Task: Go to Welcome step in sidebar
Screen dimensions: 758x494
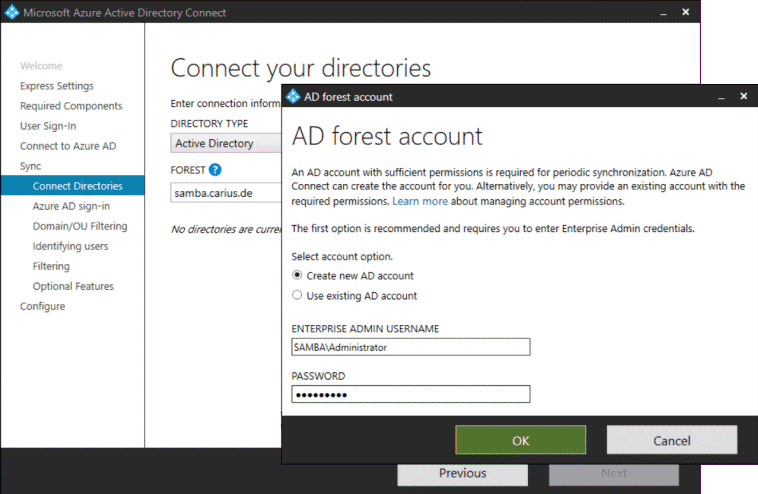Action: pyautogui.click(x=41, y=66)
